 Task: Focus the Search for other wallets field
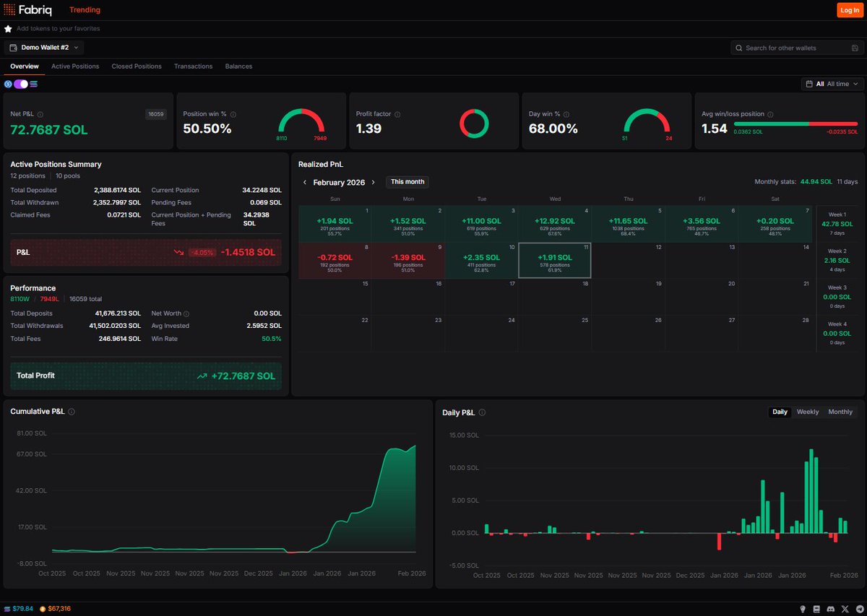798,48
